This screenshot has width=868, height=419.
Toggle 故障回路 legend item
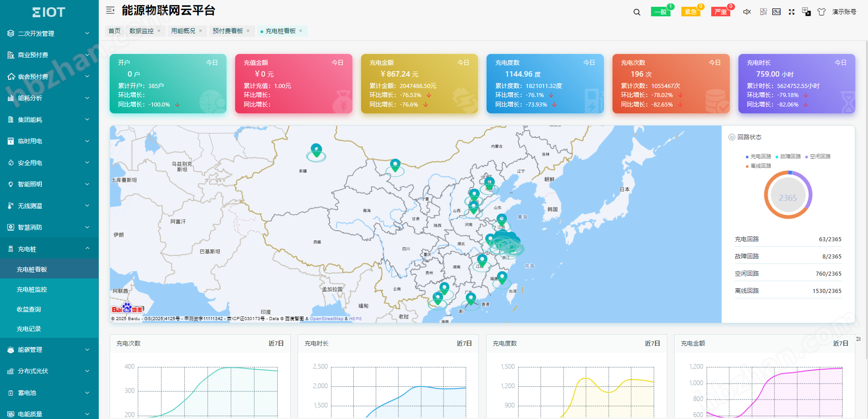tap(788, 156)
